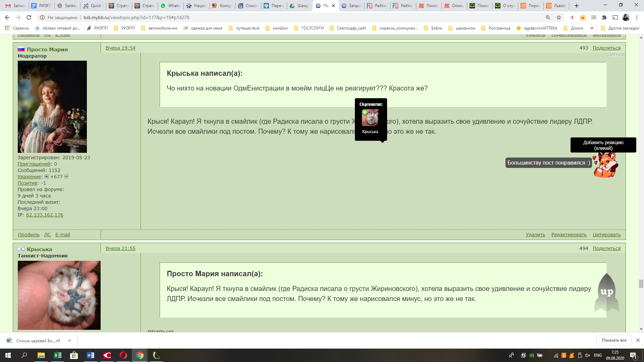
Task: Click the Приглашений link
Action: [x=34, y=164]
